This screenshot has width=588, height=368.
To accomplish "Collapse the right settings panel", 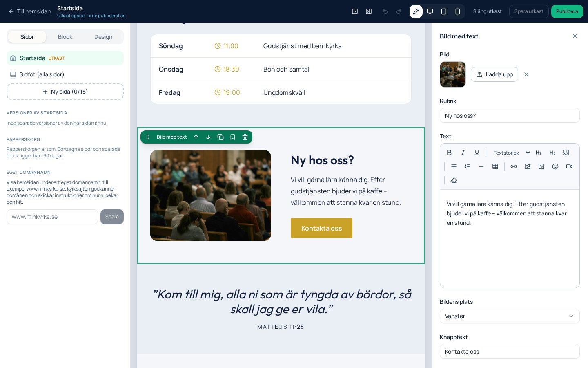I will tap(369, 11).
